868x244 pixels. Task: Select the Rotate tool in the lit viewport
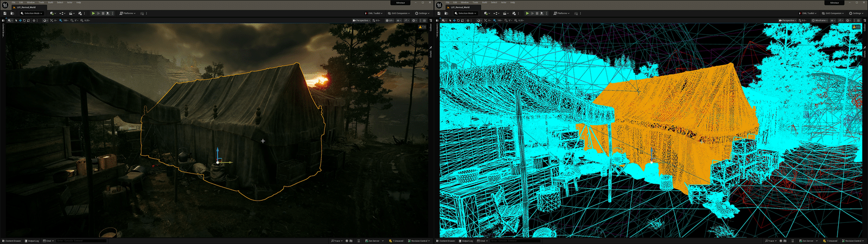24,21
